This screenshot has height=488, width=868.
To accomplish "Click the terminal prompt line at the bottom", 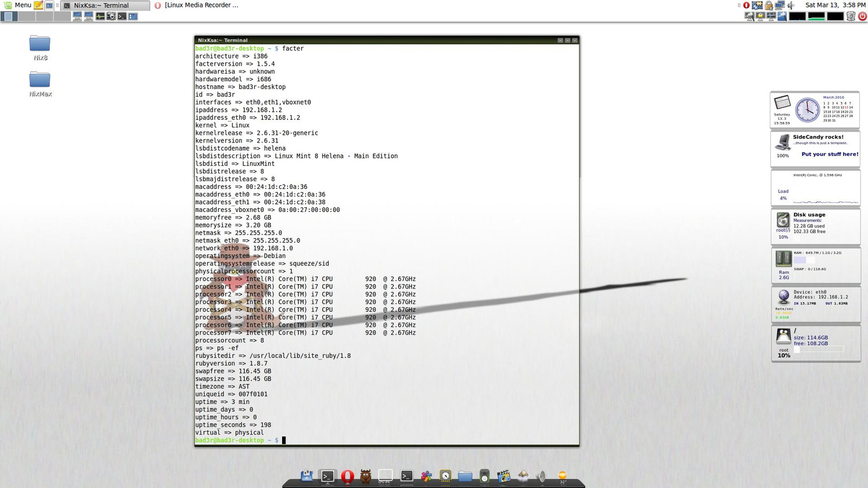I will (x=387, y=440).
